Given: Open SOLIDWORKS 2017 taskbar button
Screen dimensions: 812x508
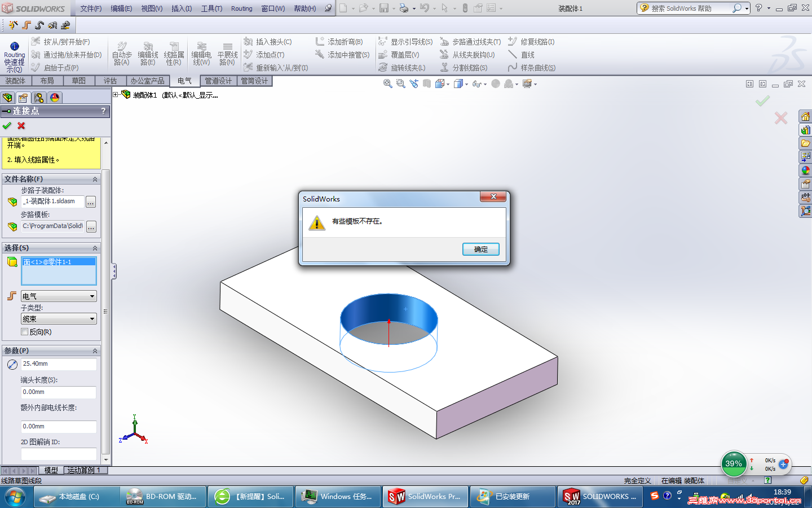Looking at the screenshot, I should click(600, 497).
